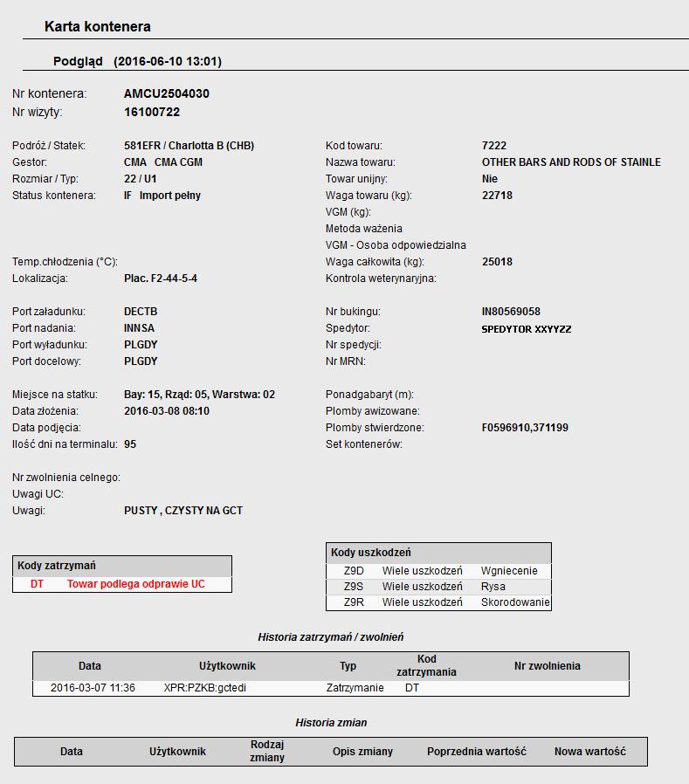
Task: Select ship position Bay: 15, Rząd: 05, Warstwa: 02
Action: [x=199, y=395]
